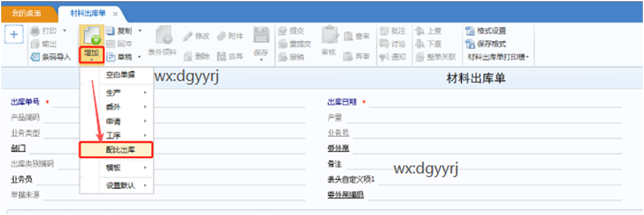Click the 条码导入 barcode import button
644x215 pixels.
(51, 57)
